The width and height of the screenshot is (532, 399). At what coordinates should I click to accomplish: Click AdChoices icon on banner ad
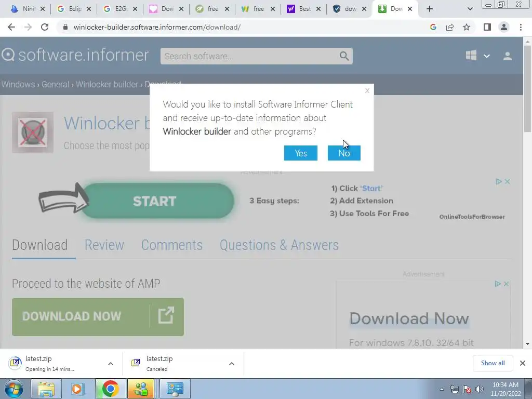498,181
